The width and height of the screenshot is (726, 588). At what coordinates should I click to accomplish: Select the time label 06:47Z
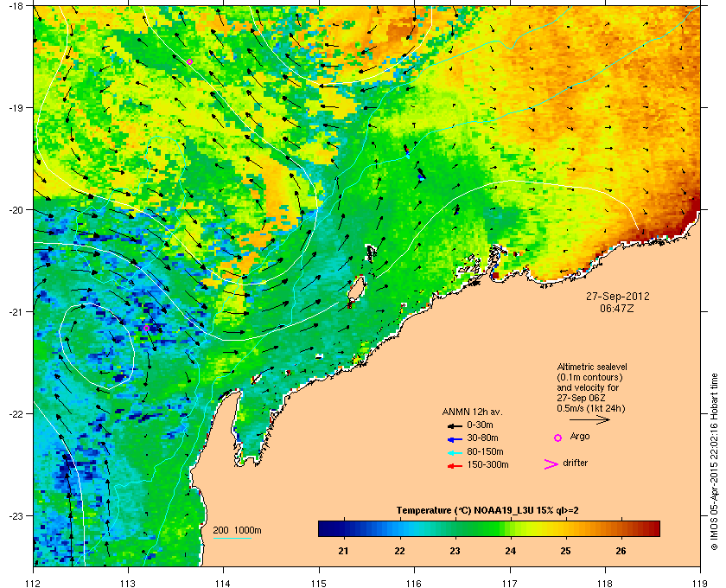tap(617, 308)
